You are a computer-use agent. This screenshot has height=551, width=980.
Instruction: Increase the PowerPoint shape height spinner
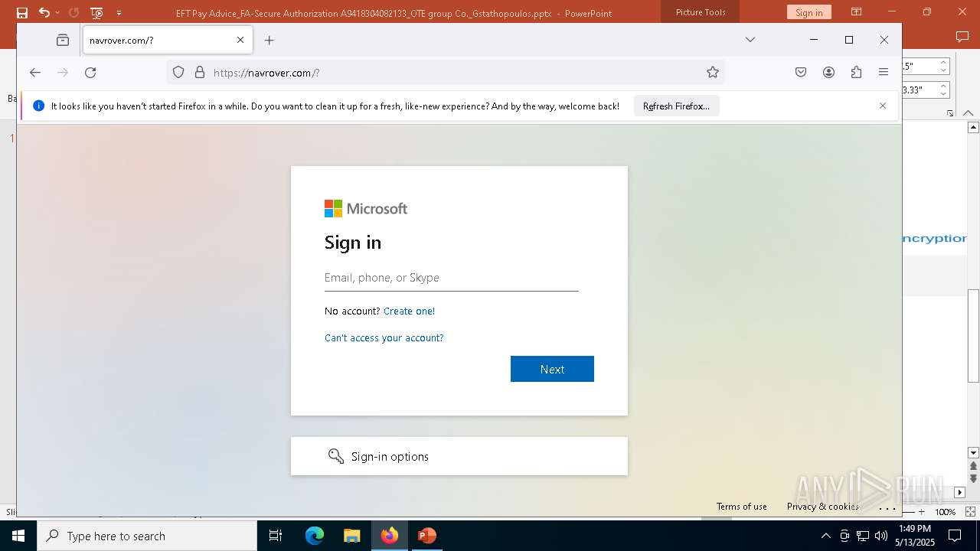coord(944,63)
